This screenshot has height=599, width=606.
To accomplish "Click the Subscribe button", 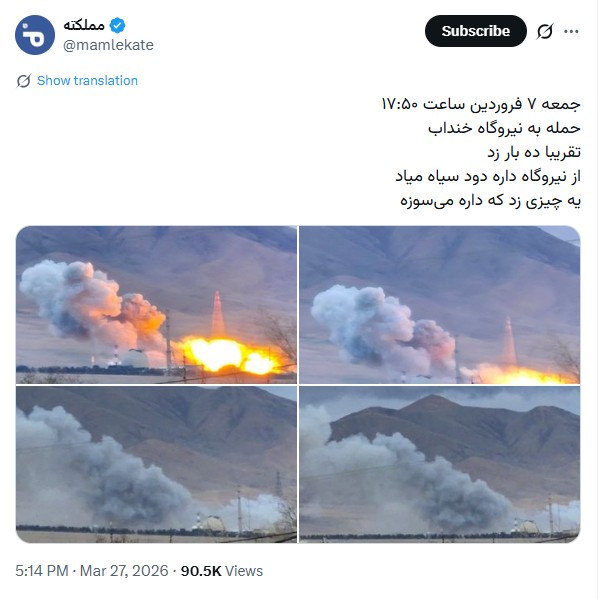I will (x=476, y=31).
